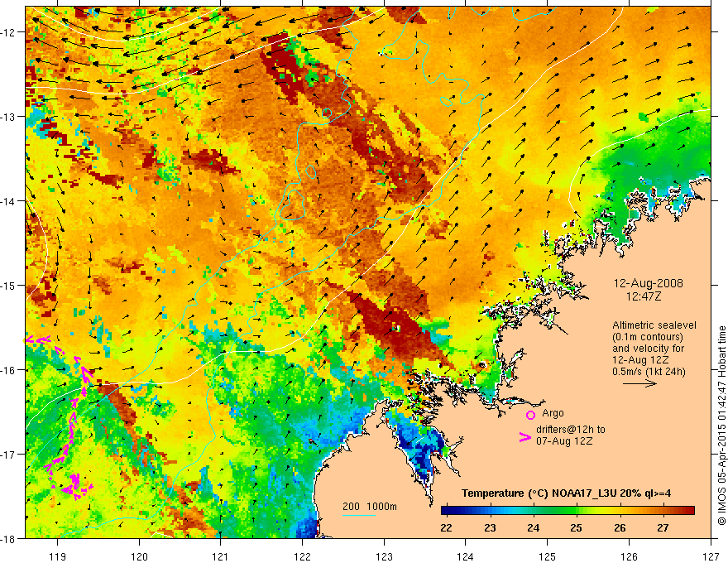This screenshot has height=563, width=728.
Task: Click longitude axis label 124
Action: coord(466,556)
